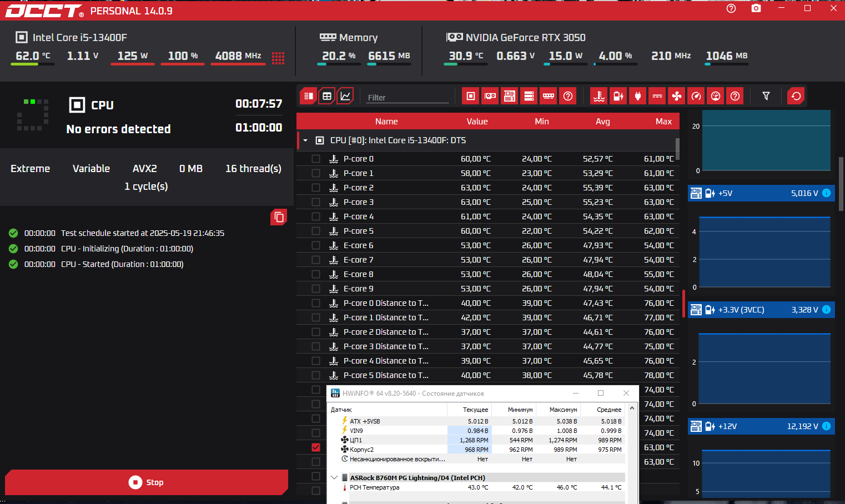Screen dimensions: 845x504
Task: Click in the sensor Filter input field
Action: tap(407, 97)
